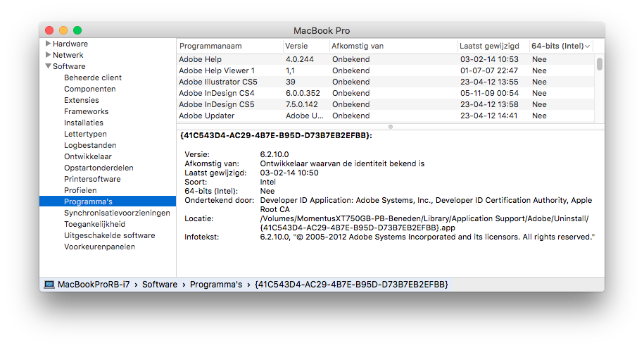The height and width of the screenshot is (348, 644).
Task: Click the bold GUID heading in details
Action: [277, 135]
